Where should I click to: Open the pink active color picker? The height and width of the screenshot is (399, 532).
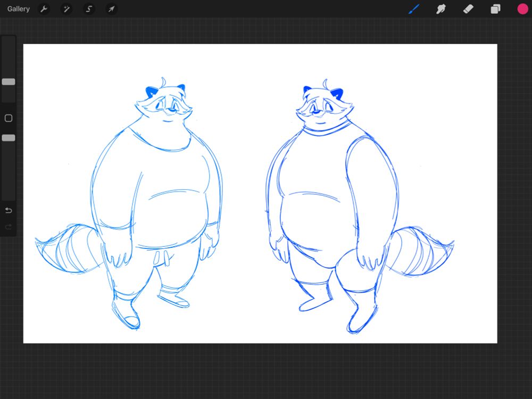pos(522,9)
